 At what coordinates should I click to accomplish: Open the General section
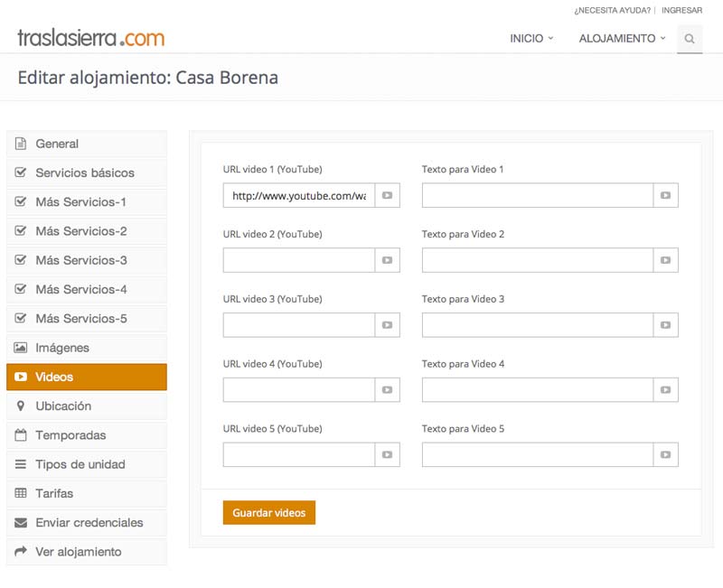[x=87, y=144]
